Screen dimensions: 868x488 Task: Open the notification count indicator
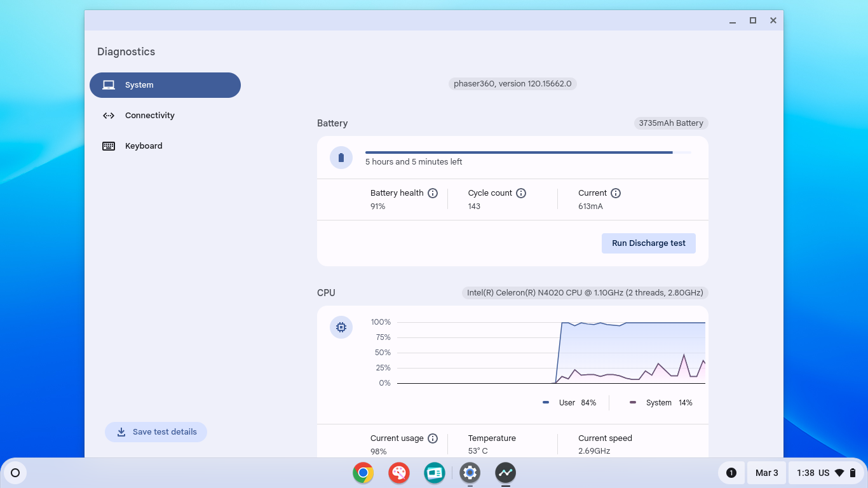pyautogui.click(x=731, y=473)
